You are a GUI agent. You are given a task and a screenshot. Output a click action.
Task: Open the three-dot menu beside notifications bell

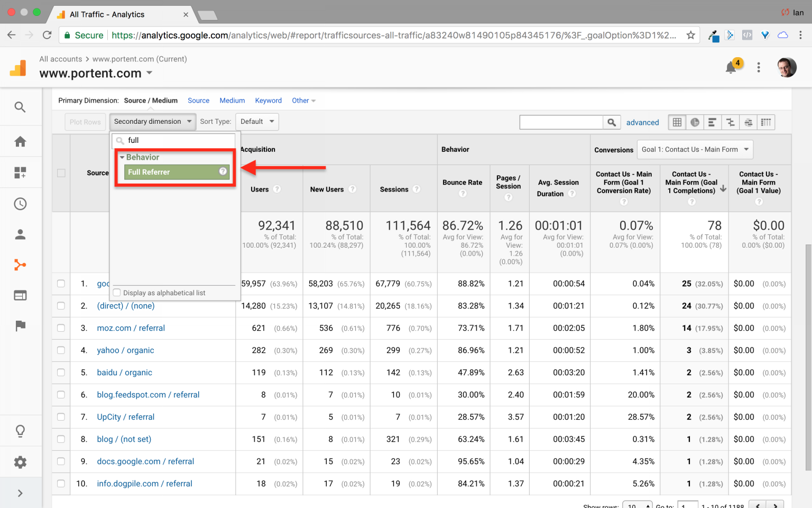[x=759, y=67]
